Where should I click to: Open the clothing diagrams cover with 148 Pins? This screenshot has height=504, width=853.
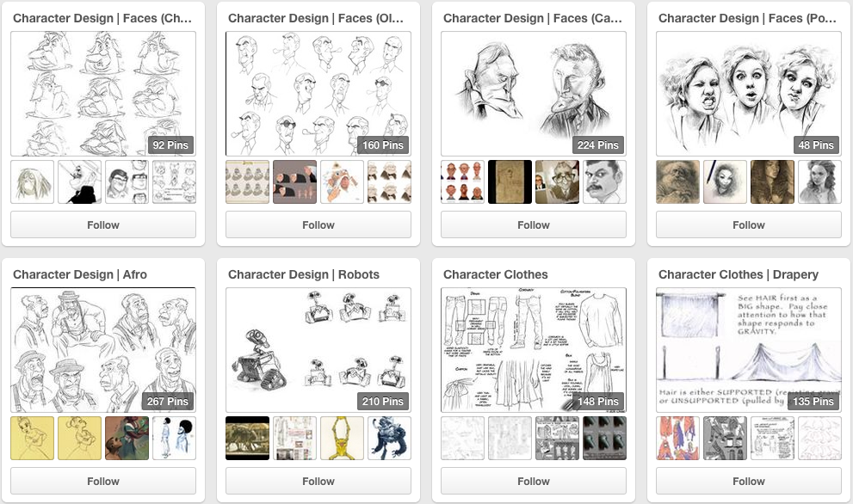(x=533, y=349)
